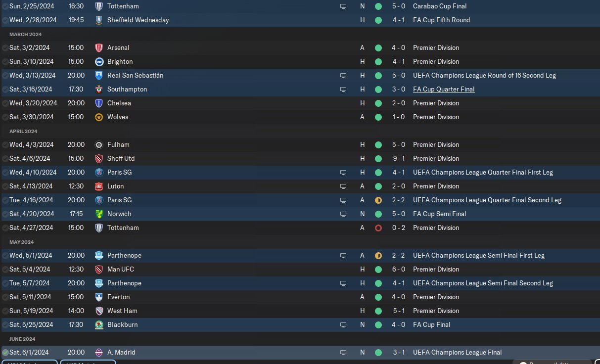600x364 pixels.
Task: Click the JUNE 2024 month header
Action: pos(23,339)
